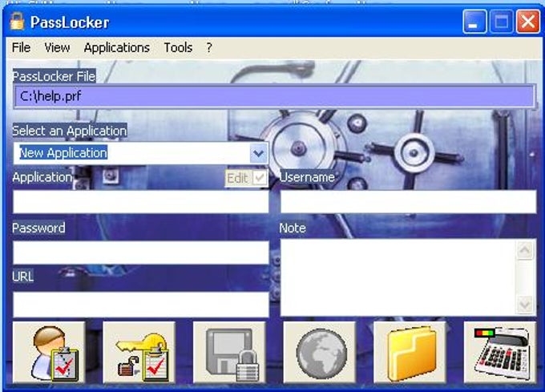545x392 pixels.
Task: Open the View menu
Action: (x=57, y=47)
